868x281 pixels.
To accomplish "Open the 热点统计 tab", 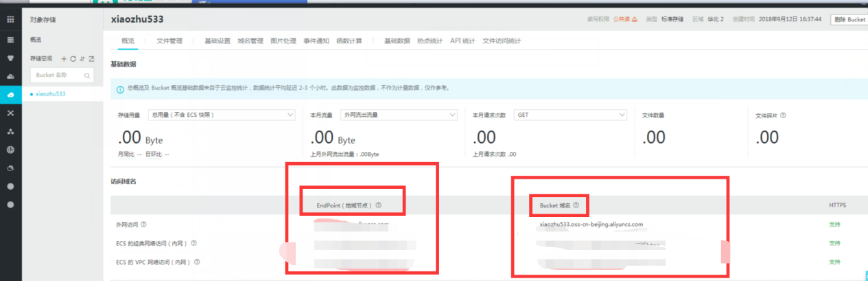I will point(430,41).
